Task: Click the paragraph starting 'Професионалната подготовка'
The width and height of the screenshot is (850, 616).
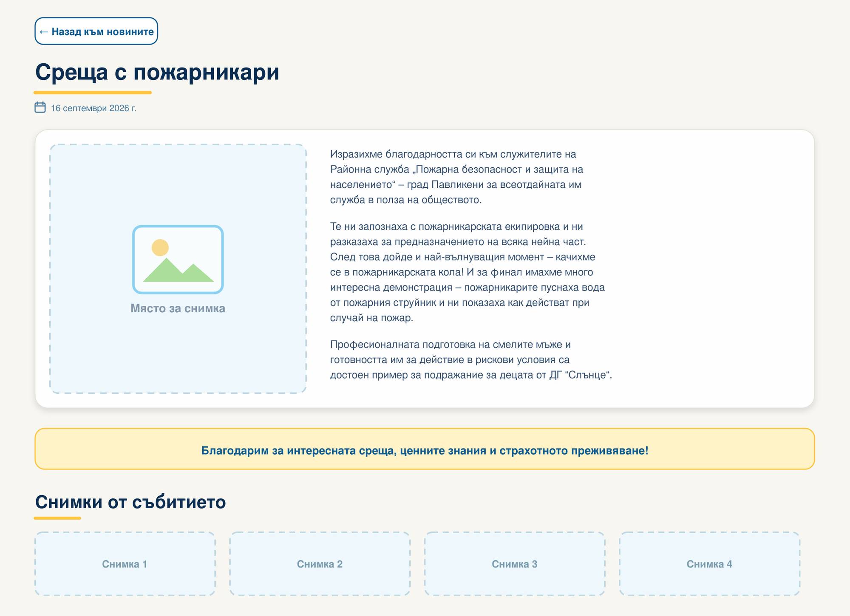Action: coord(471,360)
